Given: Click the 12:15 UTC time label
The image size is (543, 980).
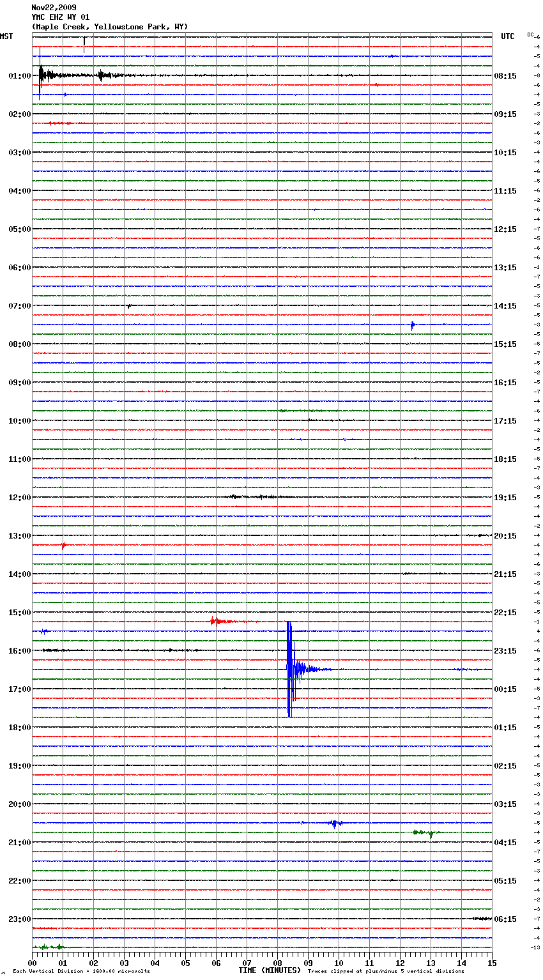Looking at the screenshot, I should click(x=505, y=229).
